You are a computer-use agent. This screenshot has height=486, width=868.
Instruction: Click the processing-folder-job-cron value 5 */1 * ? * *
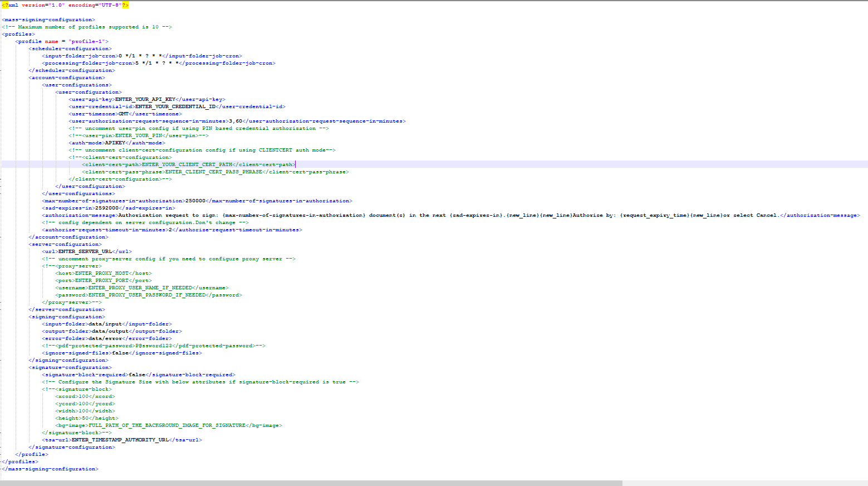click(x=157, y=63)
